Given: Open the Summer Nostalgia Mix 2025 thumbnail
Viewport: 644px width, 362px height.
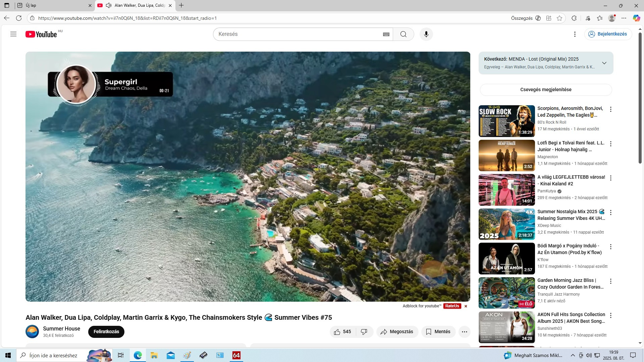Looking at the screenshot, I should pos(506,224).
